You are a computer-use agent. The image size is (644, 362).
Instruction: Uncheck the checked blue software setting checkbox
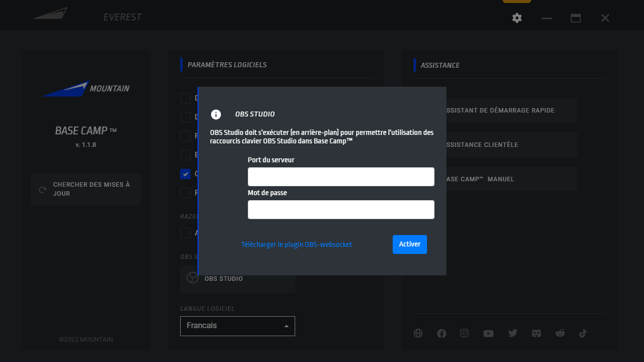coord(185,174)
